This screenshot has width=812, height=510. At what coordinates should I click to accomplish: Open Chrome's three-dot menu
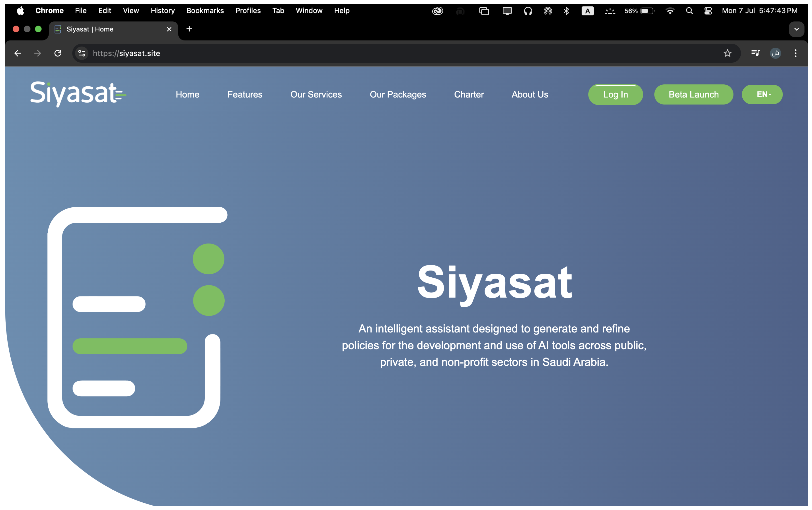[795, 53]
